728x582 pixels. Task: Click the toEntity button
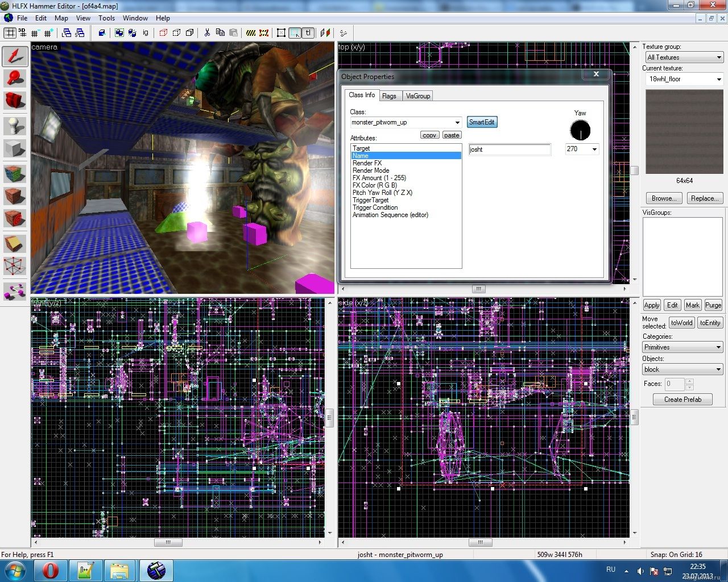point(710,323)
